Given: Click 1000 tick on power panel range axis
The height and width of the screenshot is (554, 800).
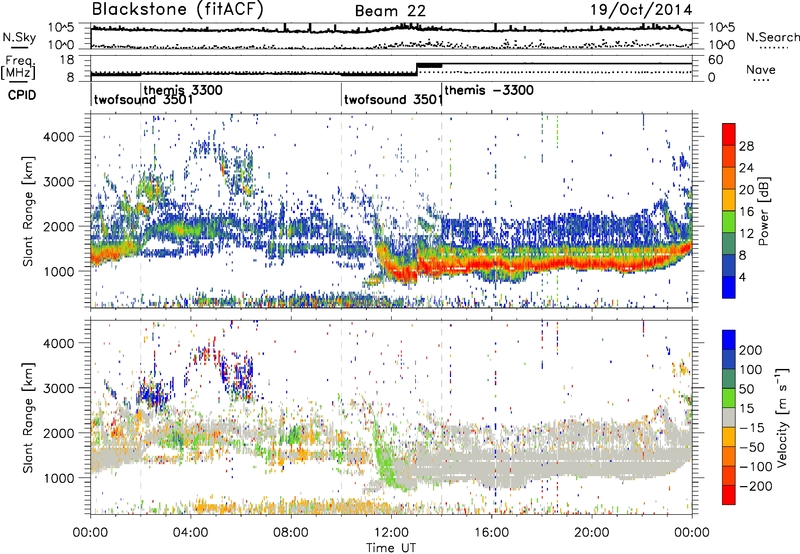Looking at the screenshot, I should [58, 271].
